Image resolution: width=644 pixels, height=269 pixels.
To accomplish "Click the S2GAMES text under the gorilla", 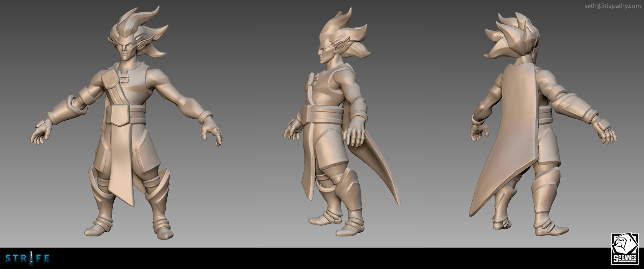I will tap(624, 259).
